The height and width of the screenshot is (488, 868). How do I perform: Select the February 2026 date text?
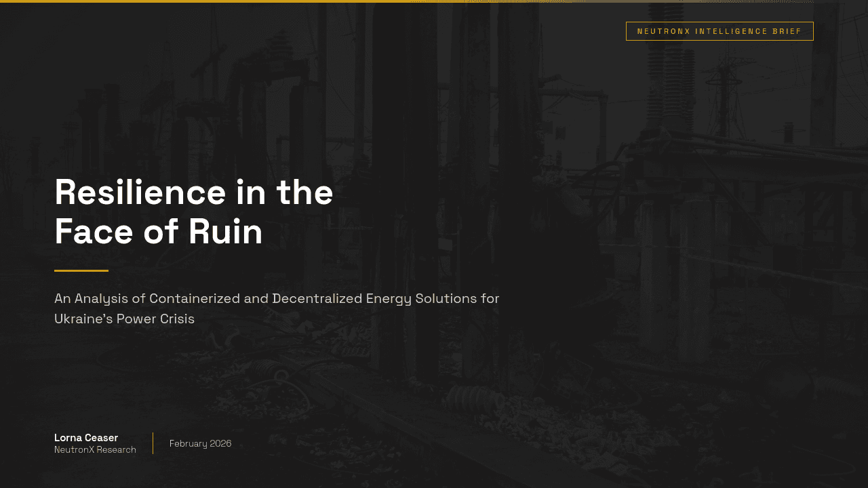click(200, 443)
